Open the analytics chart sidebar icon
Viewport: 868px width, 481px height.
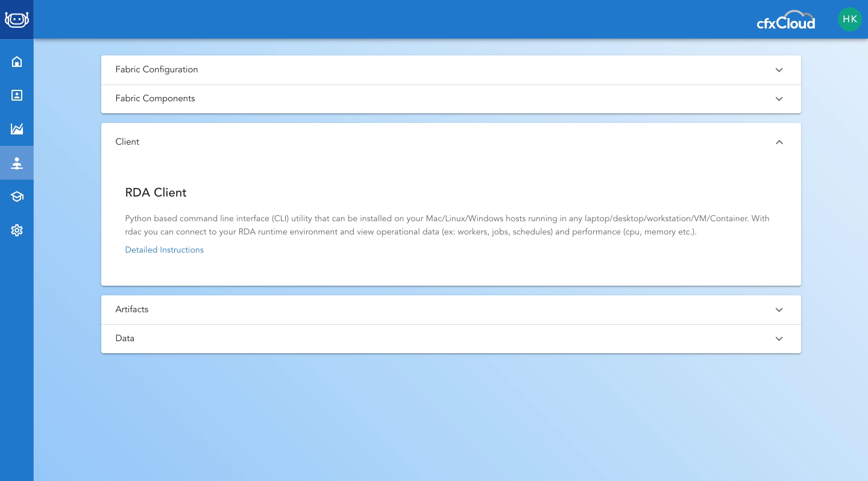point(17,129)
